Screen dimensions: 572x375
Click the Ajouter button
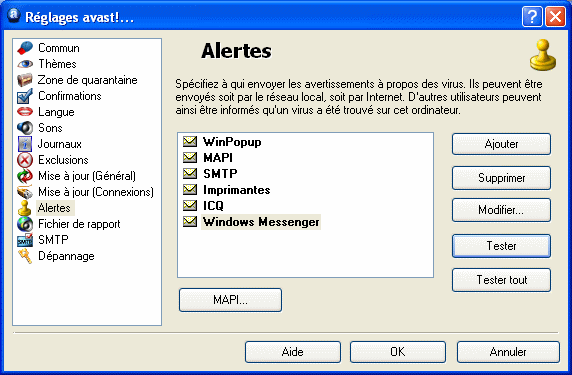(501, 144)
